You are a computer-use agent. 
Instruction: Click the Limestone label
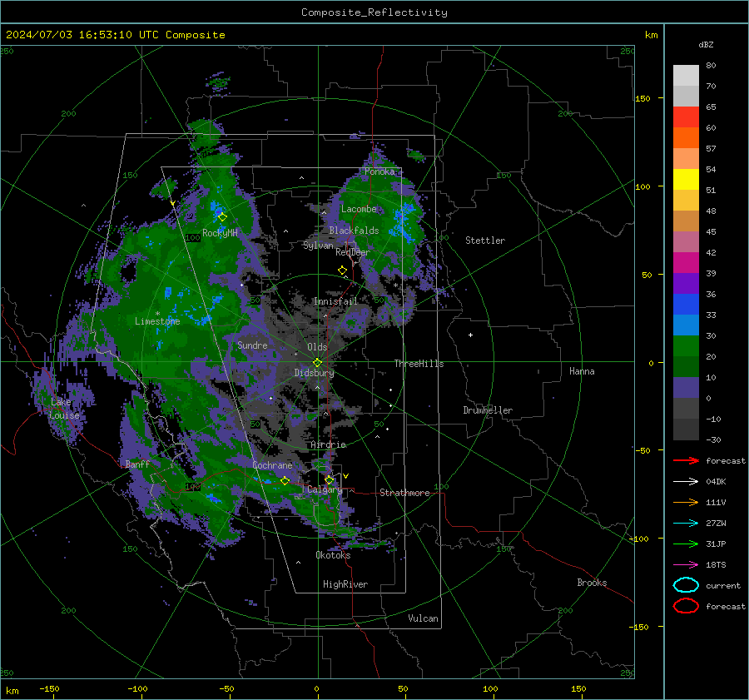157,321
